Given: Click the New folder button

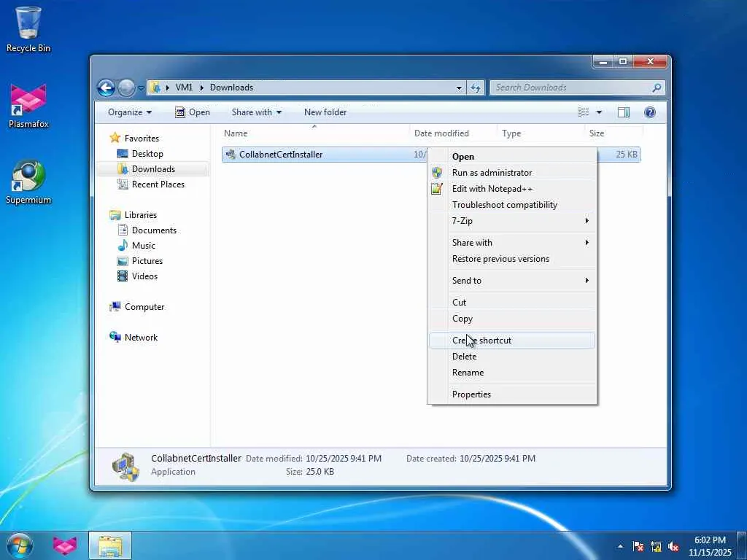Looking at the screenshot, I should point(325,112).
